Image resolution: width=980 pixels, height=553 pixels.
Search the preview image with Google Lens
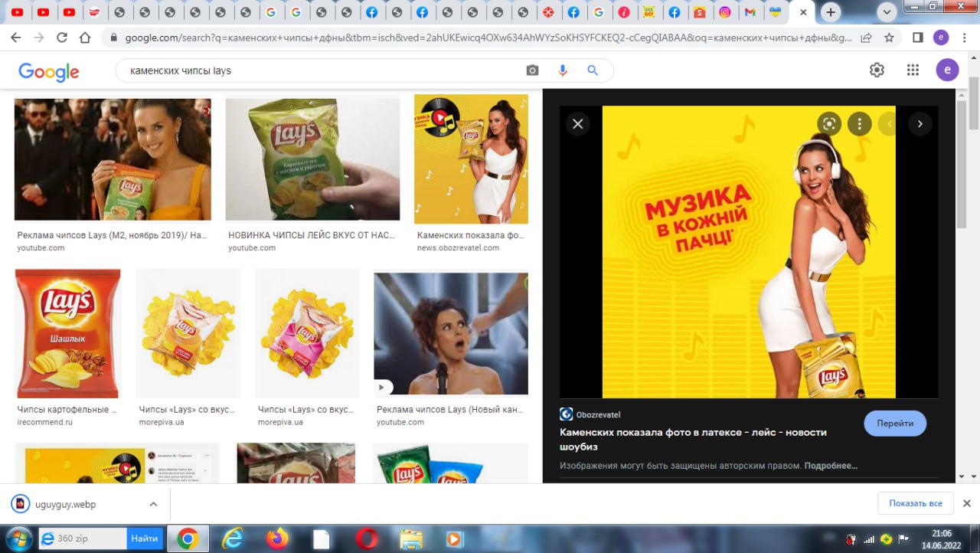click(828, 123)
